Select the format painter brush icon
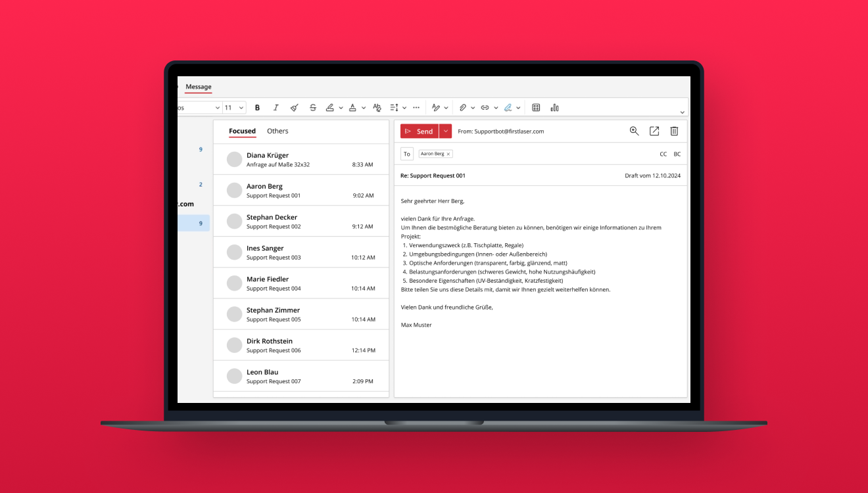This screenshot has width=868, height=493. point(294,108)
